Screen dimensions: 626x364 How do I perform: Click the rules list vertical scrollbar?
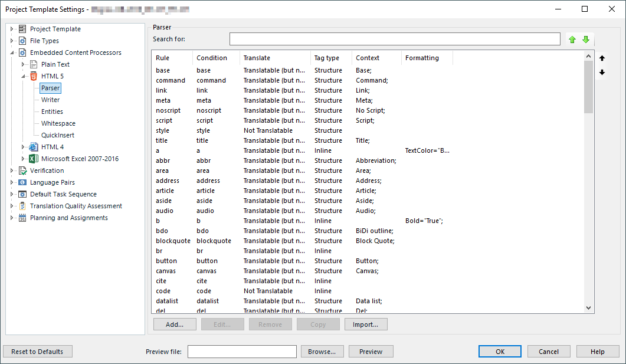588,177
